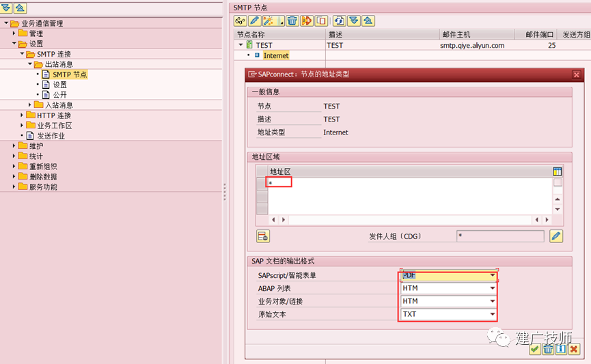Expand the 管理 folder
This screenshot has width=591, height=364.
coord(14,33)
